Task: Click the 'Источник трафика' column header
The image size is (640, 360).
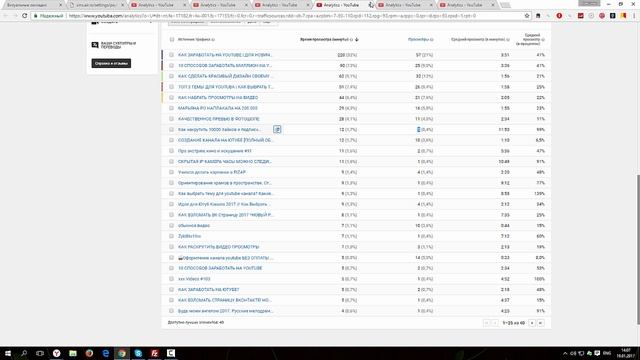Action: point(194,40)
